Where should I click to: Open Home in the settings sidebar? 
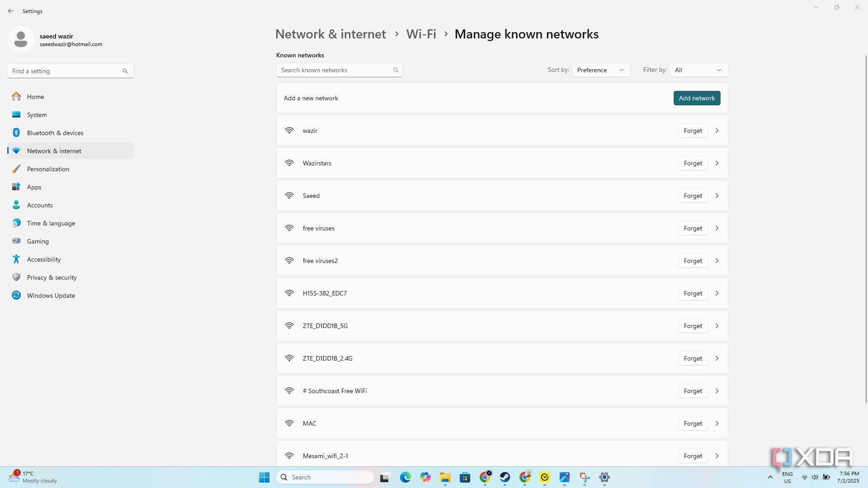(x=71, y=97)
